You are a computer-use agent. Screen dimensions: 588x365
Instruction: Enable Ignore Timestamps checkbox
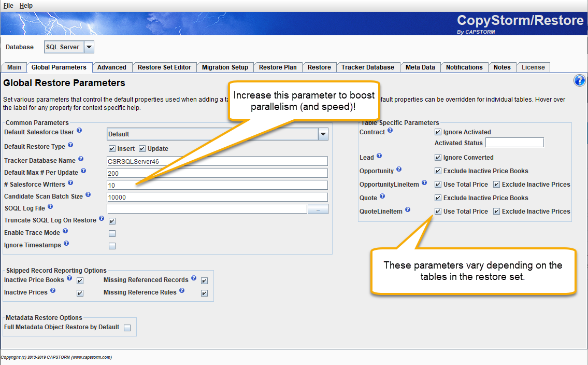pos(112,246)
